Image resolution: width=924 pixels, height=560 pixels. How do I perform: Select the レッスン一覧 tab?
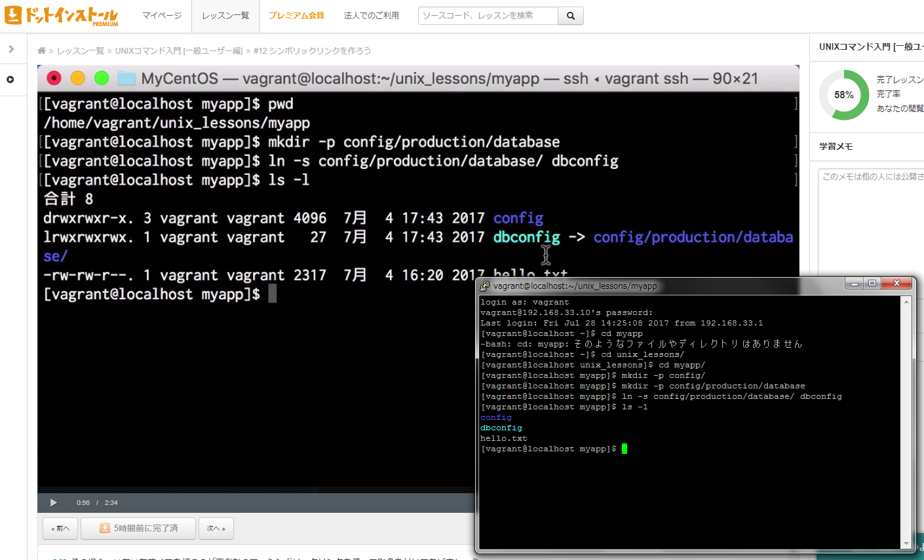pyautogui.click(x=225, y=16)
